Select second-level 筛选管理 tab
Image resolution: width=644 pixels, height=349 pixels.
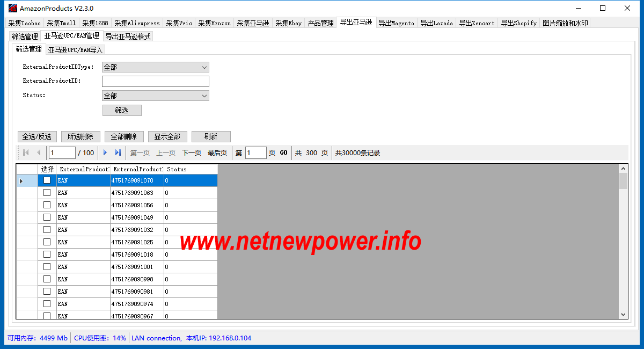click(25, 37)
